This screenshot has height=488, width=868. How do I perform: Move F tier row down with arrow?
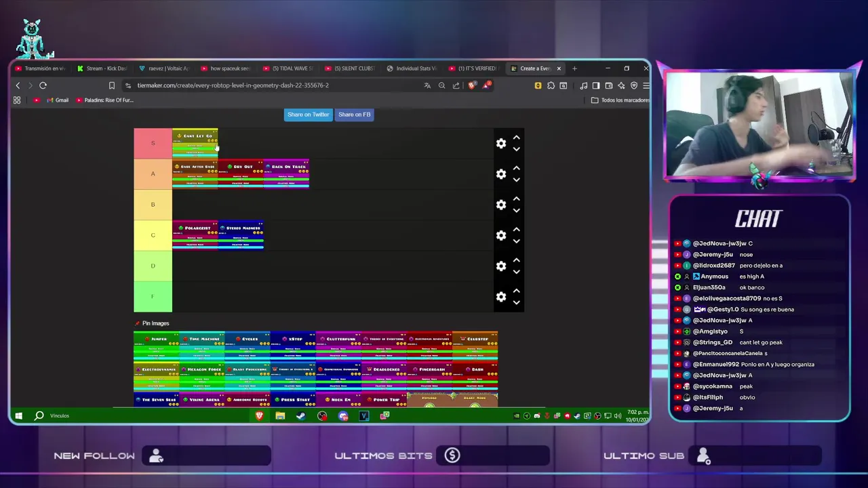[516, 302]
